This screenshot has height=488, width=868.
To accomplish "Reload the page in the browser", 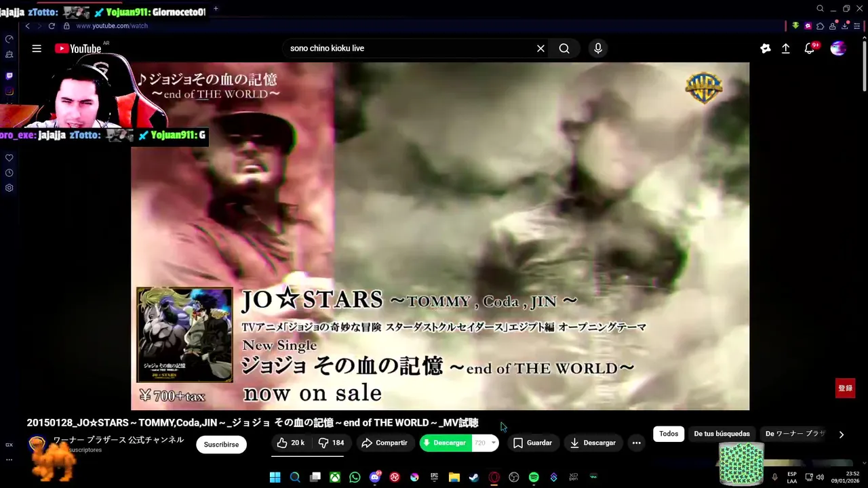I will (52, 26).
